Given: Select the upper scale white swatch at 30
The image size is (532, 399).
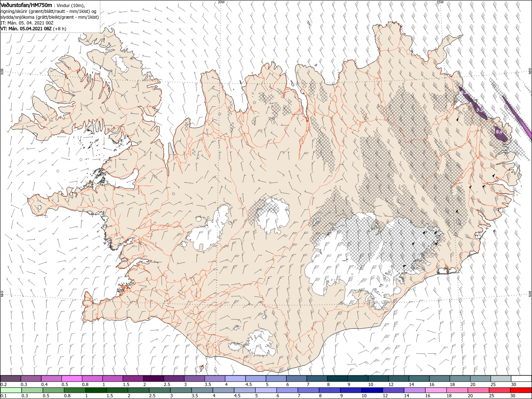Looking at the screenshot, I should pos(521,379).
